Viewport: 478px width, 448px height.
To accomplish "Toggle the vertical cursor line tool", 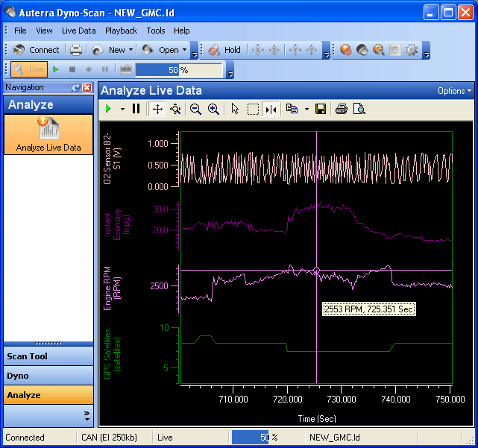I will (x=271, y=109).
